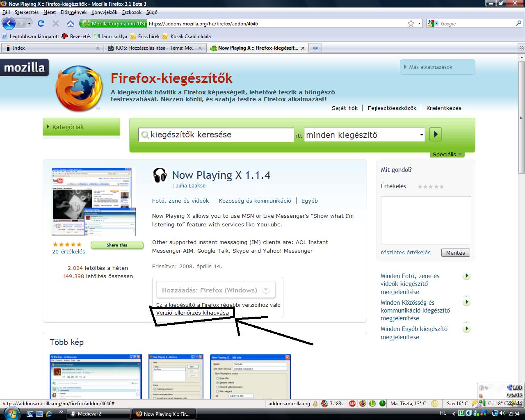Open the részletes értékelés link

click(x=406, y=252)
